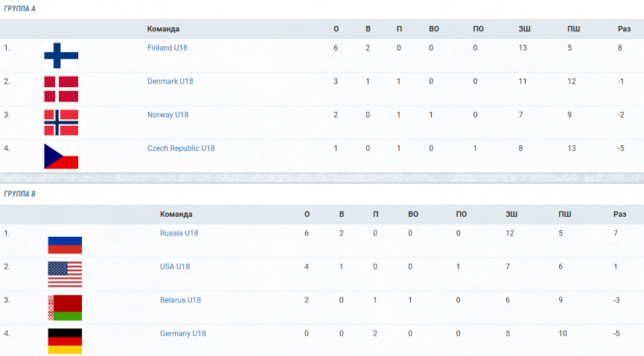Click the USA flag icon
644x356 pixels.
[65, 275]
